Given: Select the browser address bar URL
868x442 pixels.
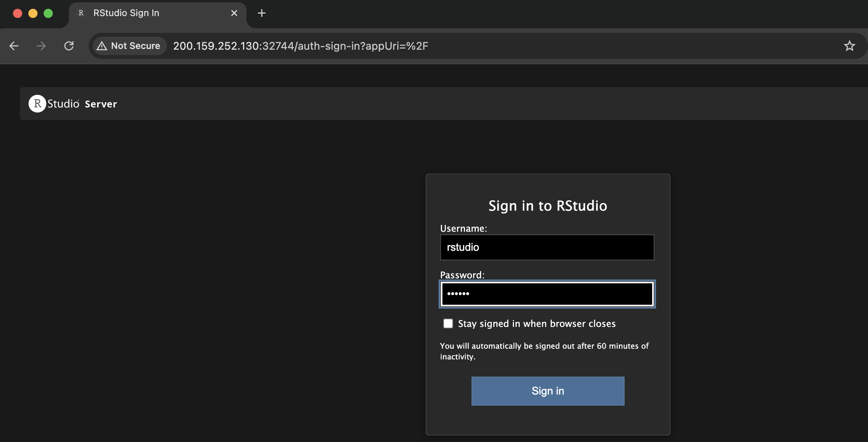Looking at the screenshot, I should click(x=300, y=46).
